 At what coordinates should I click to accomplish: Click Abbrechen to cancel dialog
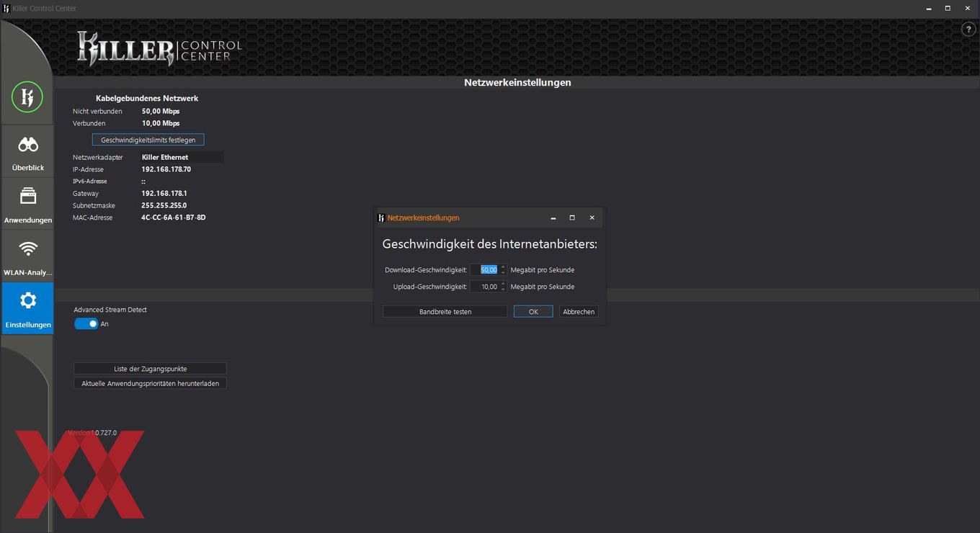pos(579,312)
